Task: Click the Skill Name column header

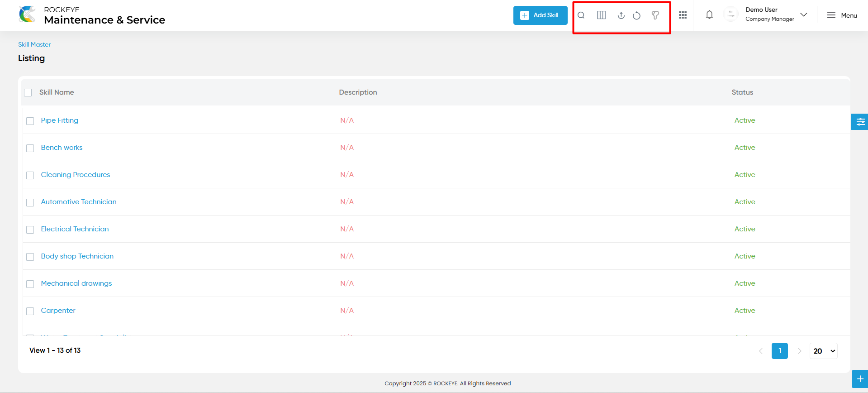Action: coord(57,92)
